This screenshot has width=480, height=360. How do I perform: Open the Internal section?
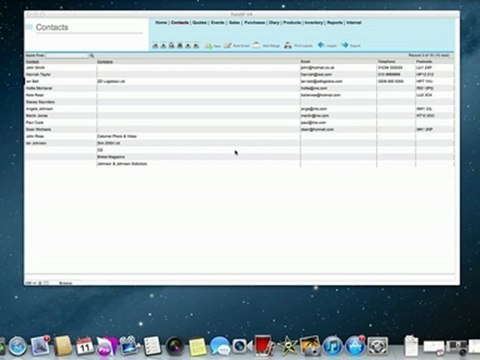point(354,23)
